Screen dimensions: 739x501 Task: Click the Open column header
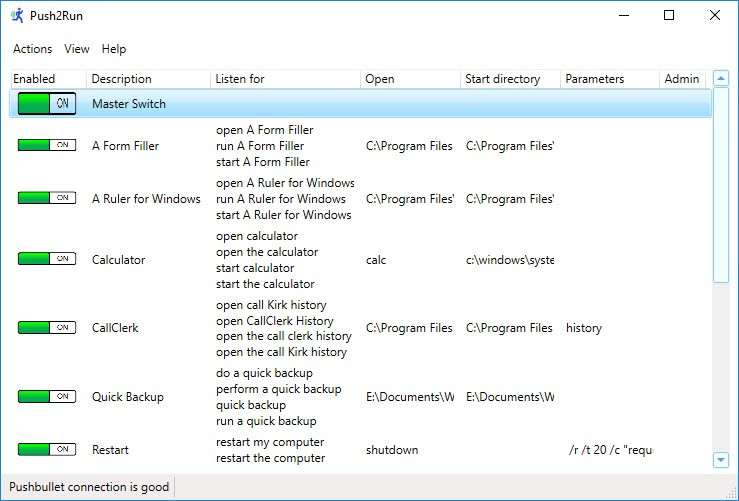(x=411, y=79)
